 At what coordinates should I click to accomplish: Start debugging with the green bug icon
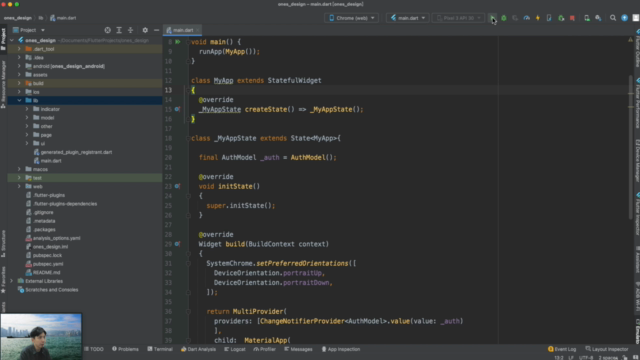point(504,18)
